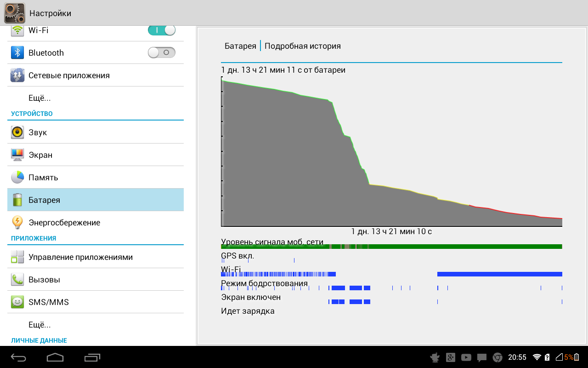
Task: Tap the mobile network signal green bar
Action: click(391, 247)
